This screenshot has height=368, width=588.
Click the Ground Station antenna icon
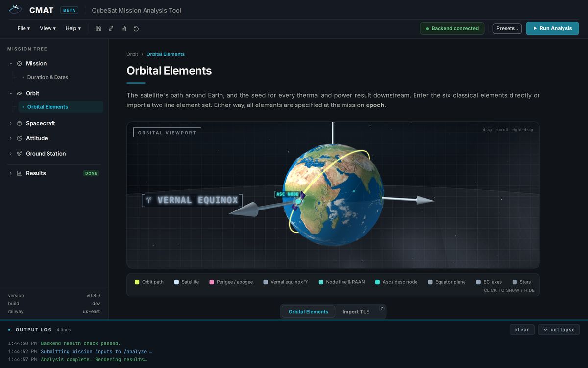coord(20,154)
